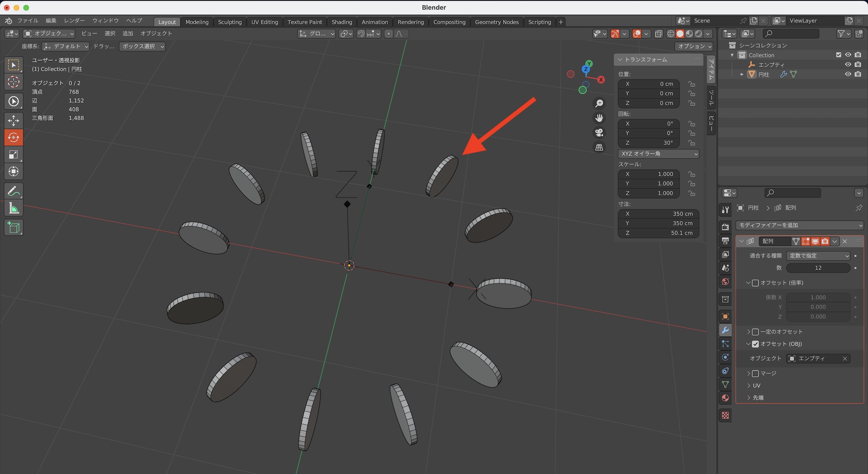Switch to orthographic grid view icon

coord(599,147)
